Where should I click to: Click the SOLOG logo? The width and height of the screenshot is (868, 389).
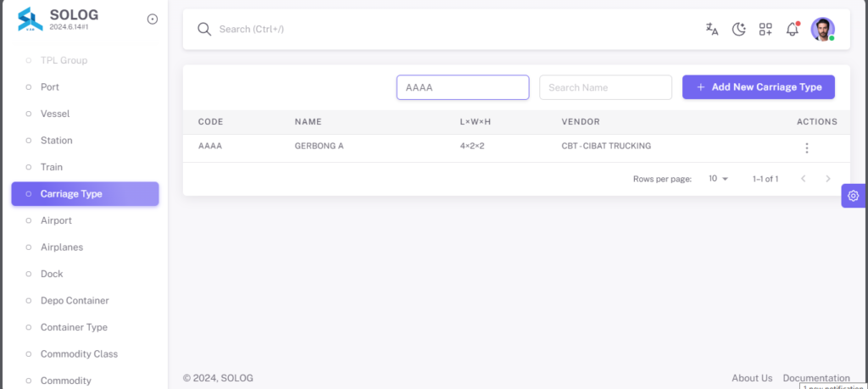point(31,19)
